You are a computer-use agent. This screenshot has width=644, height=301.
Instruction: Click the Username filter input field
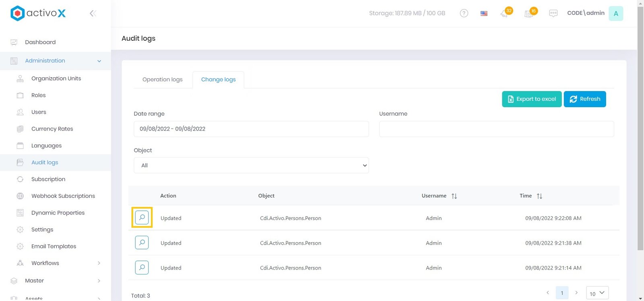coord(496,129)
